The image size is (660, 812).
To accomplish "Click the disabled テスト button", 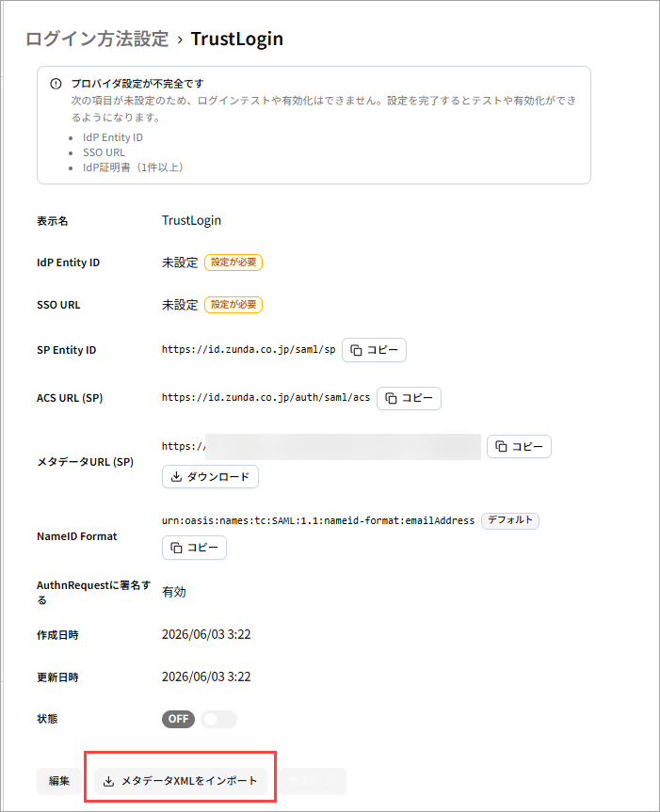I will 313,781.
